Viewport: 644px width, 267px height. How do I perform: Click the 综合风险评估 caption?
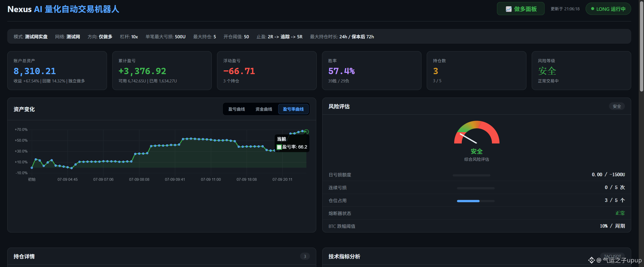[477, 159]
